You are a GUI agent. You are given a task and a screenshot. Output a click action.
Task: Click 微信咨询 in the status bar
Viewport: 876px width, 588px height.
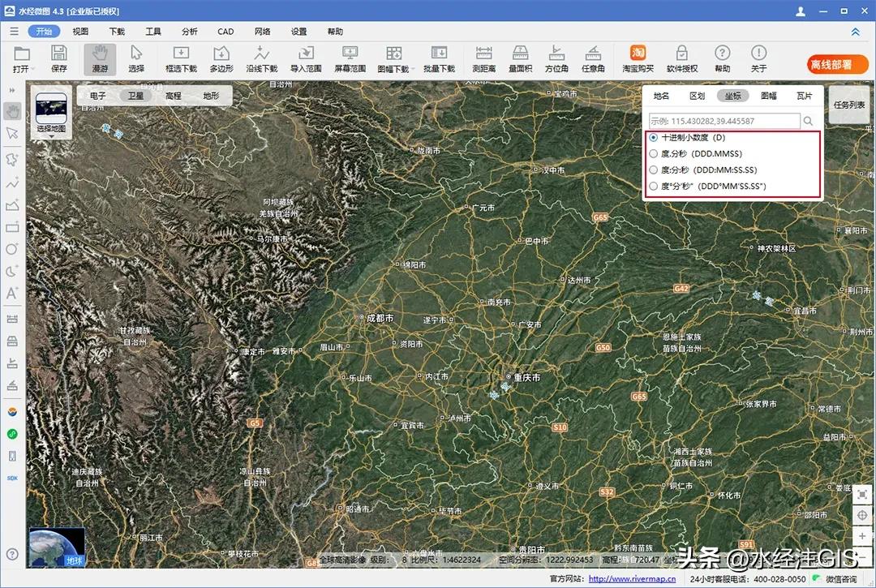[841, 579]
